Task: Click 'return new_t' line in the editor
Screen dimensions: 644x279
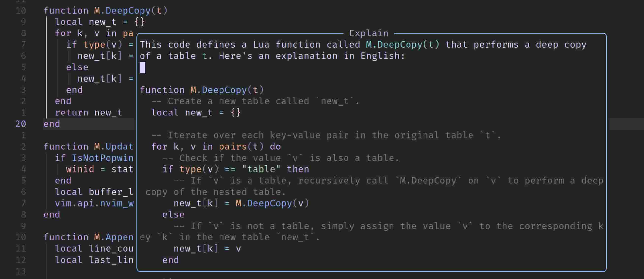Action: 88,113
